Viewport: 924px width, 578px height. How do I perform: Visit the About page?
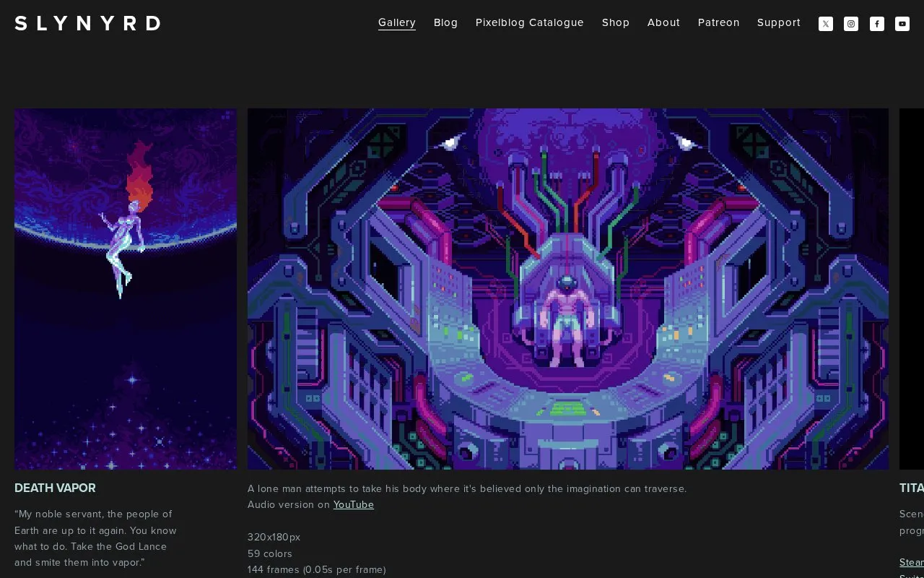click(x=663, y=22)
